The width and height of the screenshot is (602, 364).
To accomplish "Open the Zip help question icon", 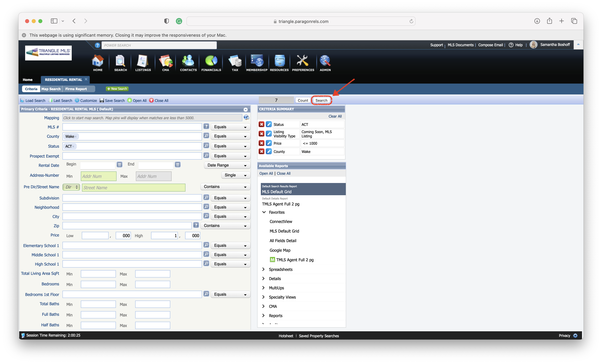I will pos(196,225).
